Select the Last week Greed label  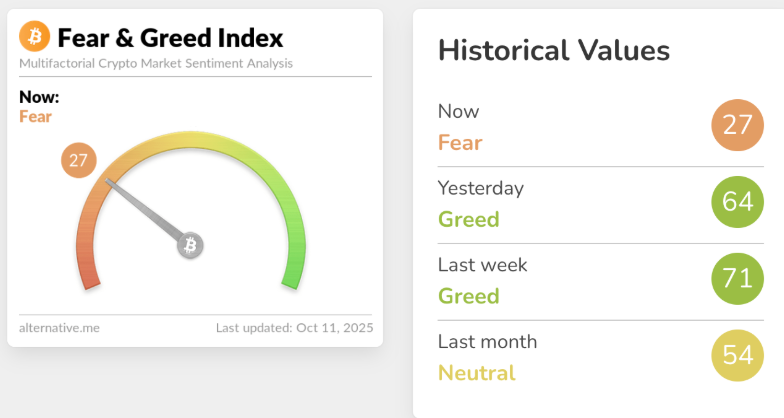click(469, 296)
